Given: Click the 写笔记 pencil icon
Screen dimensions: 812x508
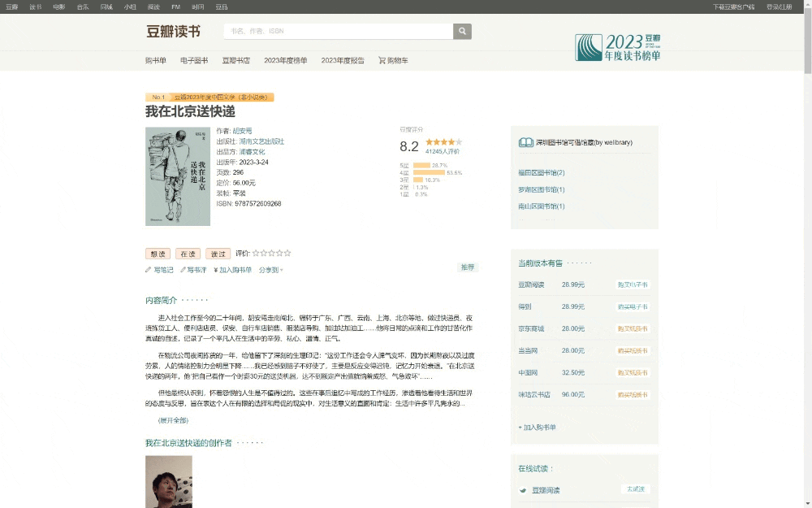Looking at the screenshot, I should coord(148,270).
